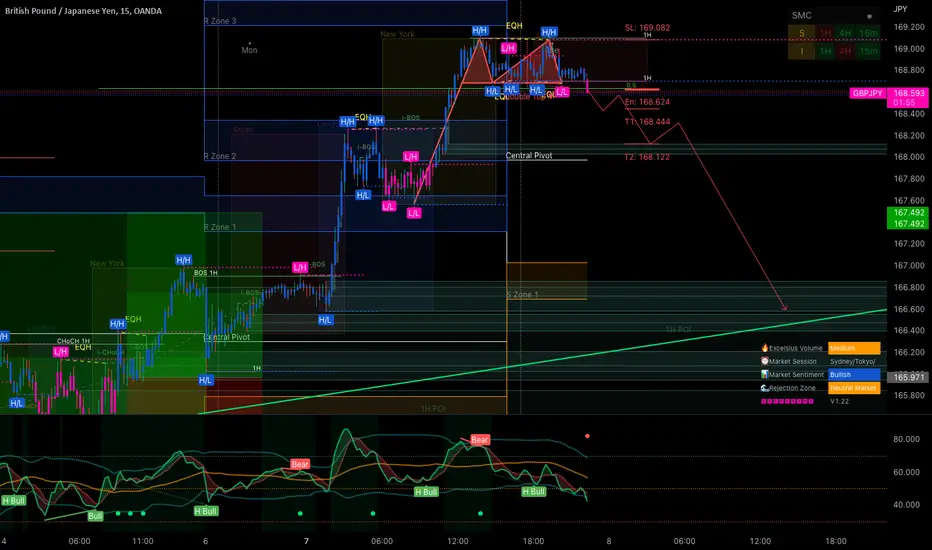Screen dimensions: 932x550
Task: Click the 167.000 price axis label
Action: pyautogui.click(x=909, y=265)
